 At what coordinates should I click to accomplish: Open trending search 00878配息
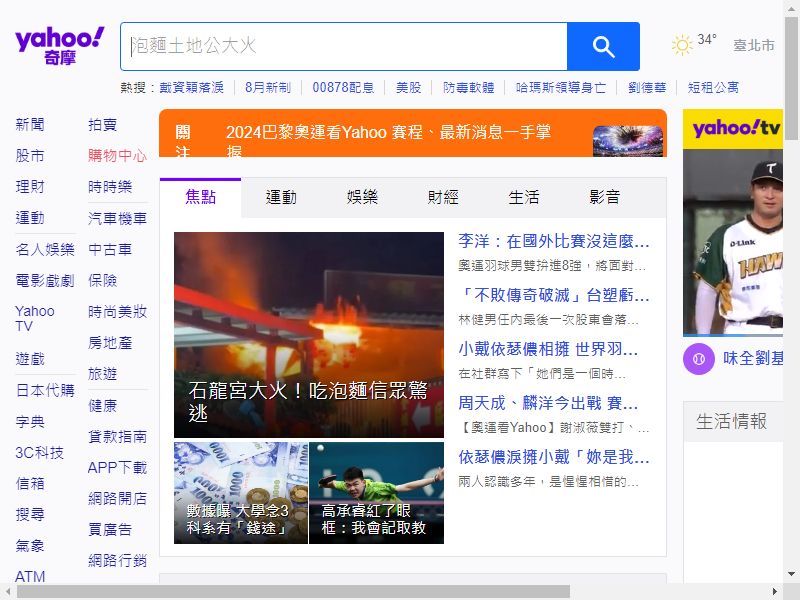click(x=343, y=88)
